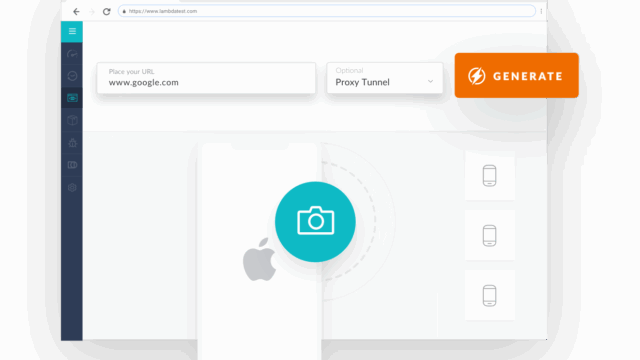Image resolution: width=640 pixels, height=360 pixels.
Task: Open the integrations sidebar icon
Action: point(72,165)
